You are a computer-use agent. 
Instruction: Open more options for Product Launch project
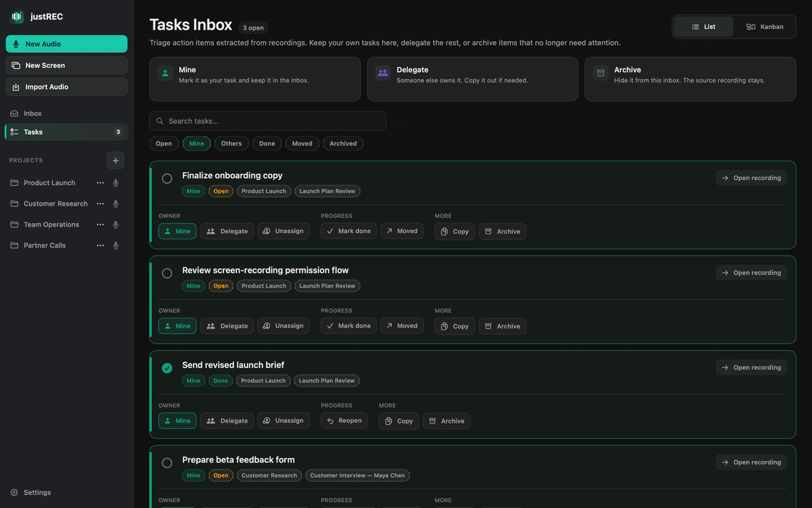tap(100, 183)
